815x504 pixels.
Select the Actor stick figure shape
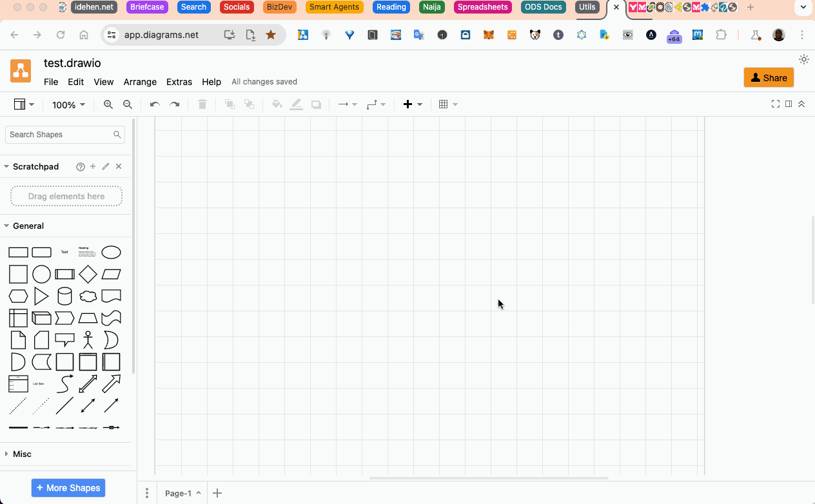[x=88, y=340]
